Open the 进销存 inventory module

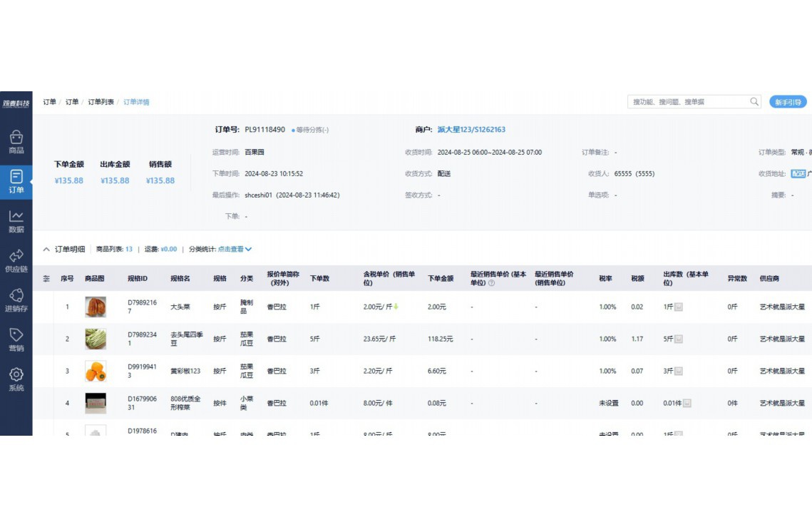pyautogui.click(x=16, y=300)
